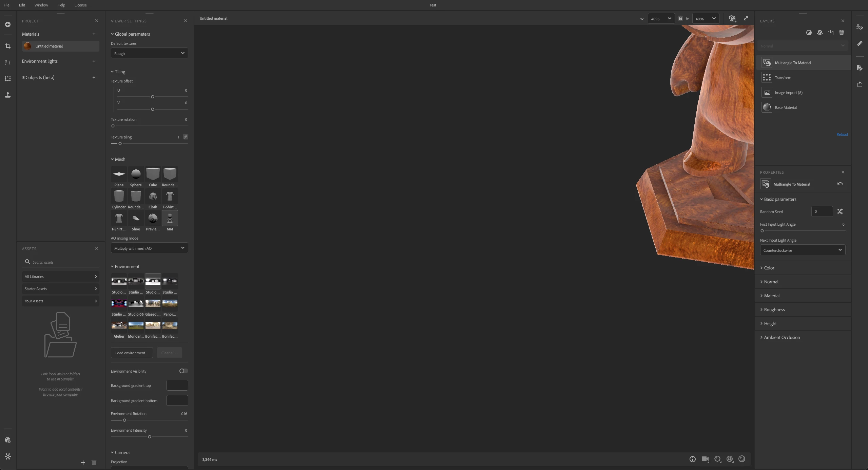Toggle 2D/3D view icon in header
Viewport: 868px width, 470px height.
(732, 19)
